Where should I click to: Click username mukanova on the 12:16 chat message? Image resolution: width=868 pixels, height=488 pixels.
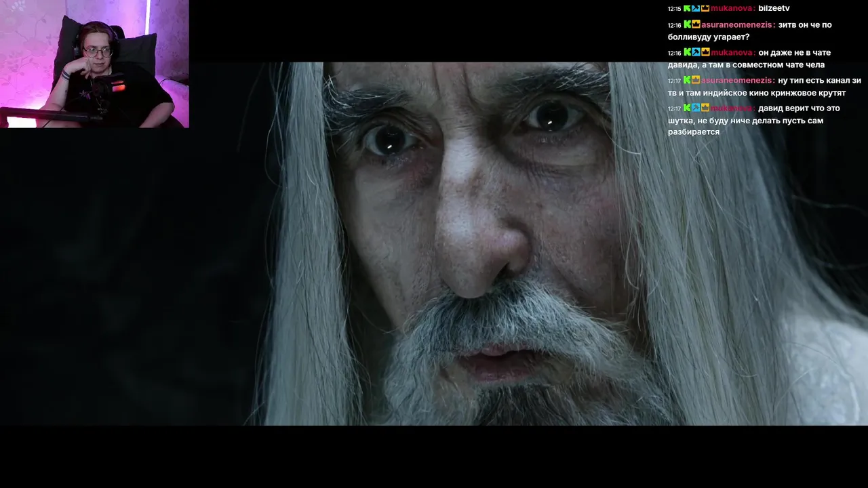click(x=732, y=52)
